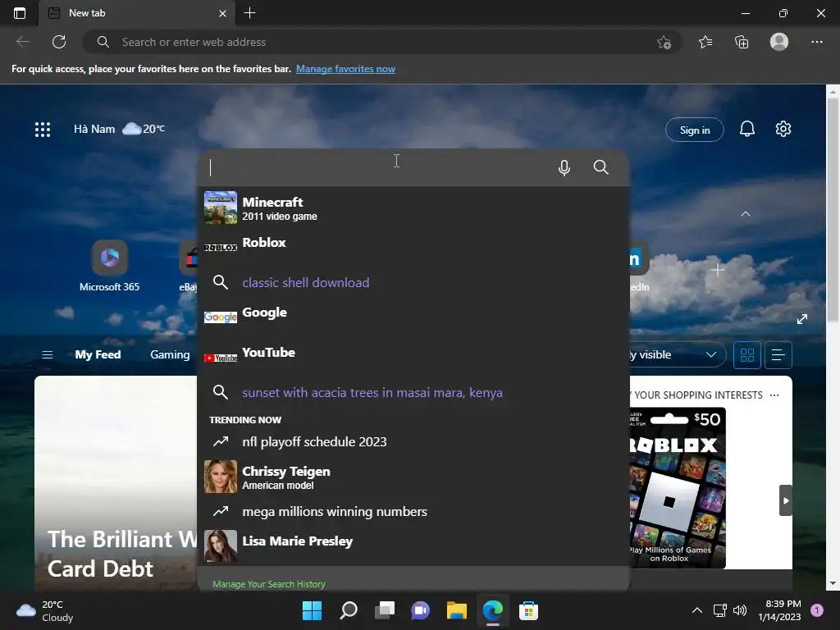Switch feed to list layout
Viewport: 840px width, 630px height.
(778, 354)
